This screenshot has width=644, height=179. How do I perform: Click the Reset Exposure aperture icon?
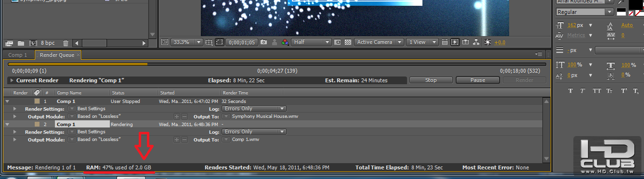point(487,42)
